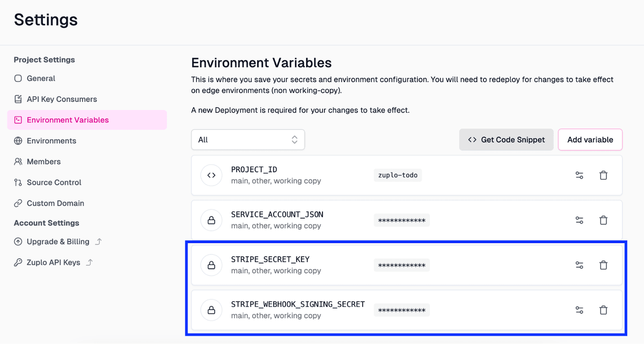Open the Members settings page
The image size is (644, 344).
43,162
